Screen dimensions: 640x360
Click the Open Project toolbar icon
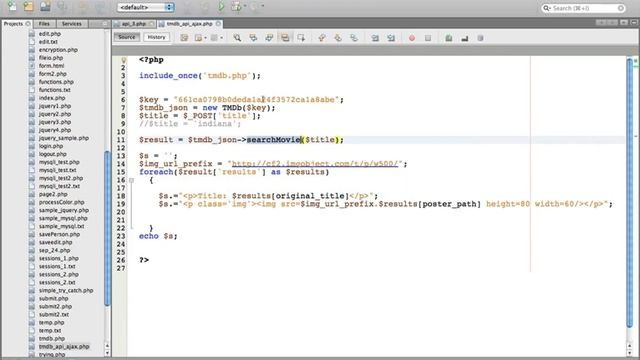click(x=45, y=7)
